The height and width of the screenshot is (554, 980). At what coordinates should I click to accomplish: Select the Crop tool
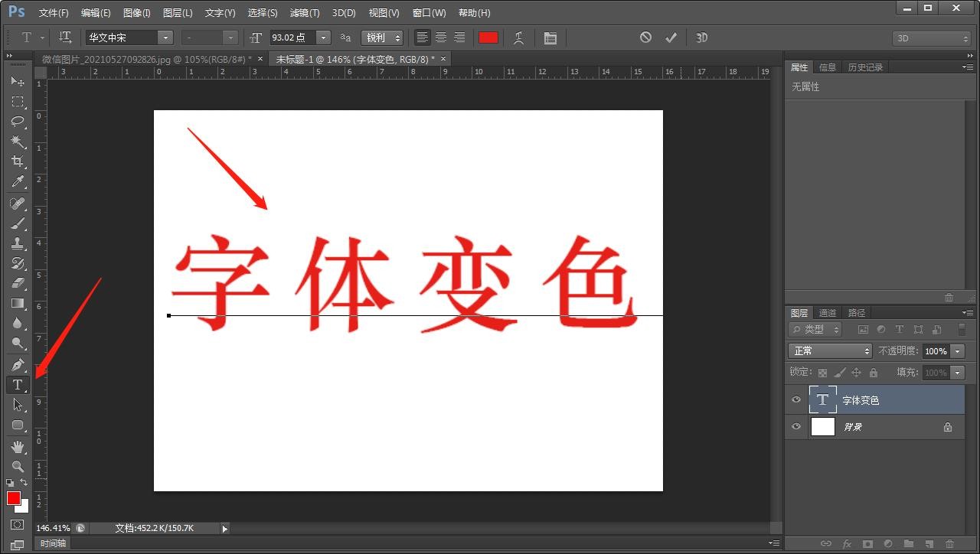[17, 161]
